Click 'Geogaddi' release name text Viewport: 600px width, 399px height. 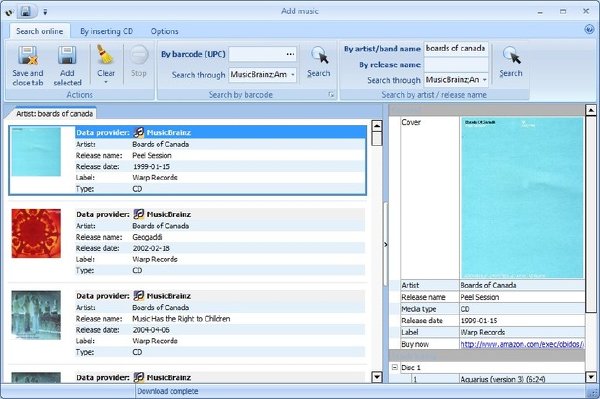pyautogui.click(x=147, y=237)
